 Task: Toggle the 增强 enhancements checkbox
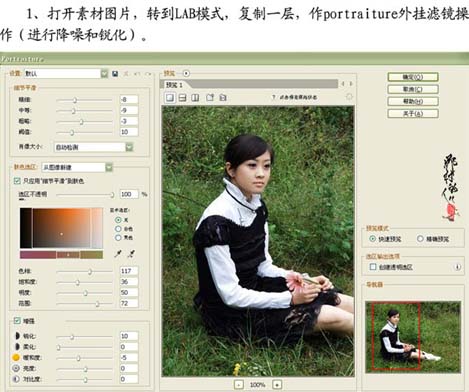(17, 321)
